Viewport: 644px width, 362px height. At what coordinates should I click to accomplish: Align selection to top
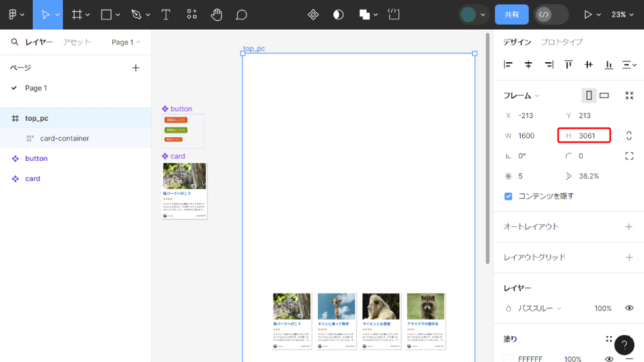[x=568, y=65]
